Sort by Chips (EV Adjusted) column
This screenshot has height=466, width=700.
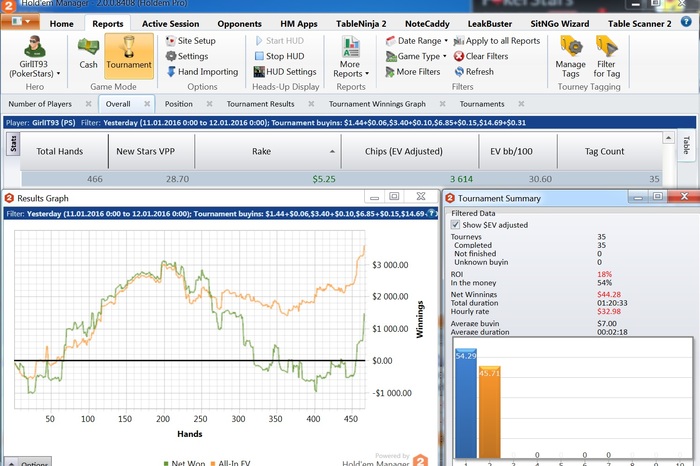click(x=410, y=151)
